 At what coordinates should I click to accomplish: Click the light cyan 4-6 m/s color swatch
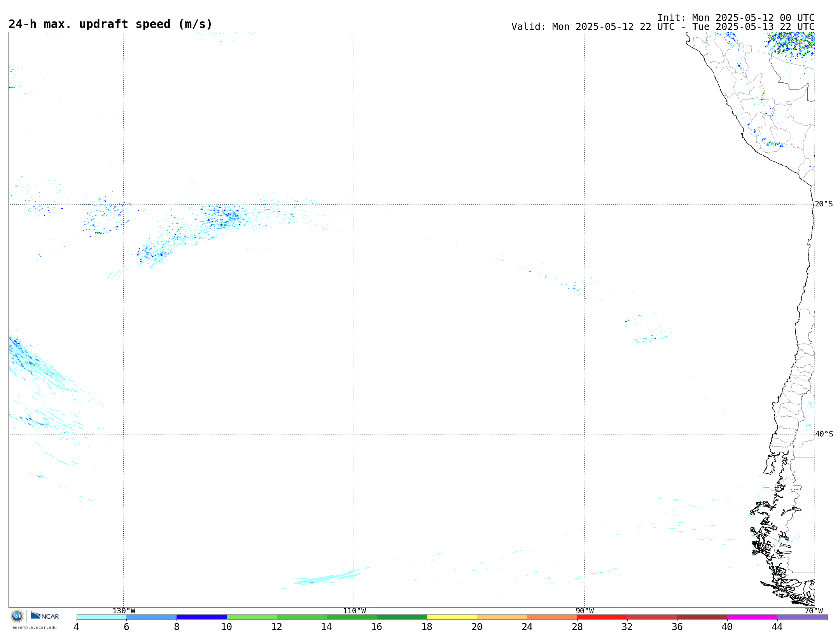pos(101,617)
